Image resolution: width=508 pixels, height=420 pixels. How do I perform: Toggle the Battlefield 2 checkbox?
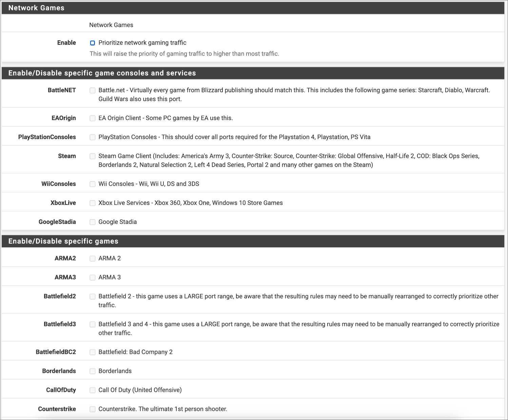[93, 297]
